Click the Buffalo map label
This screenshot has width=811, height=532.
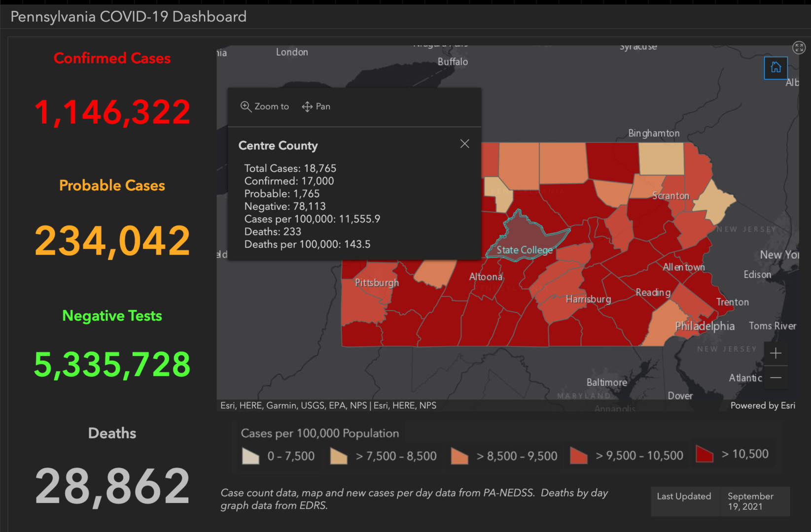(x=453, y=62)
